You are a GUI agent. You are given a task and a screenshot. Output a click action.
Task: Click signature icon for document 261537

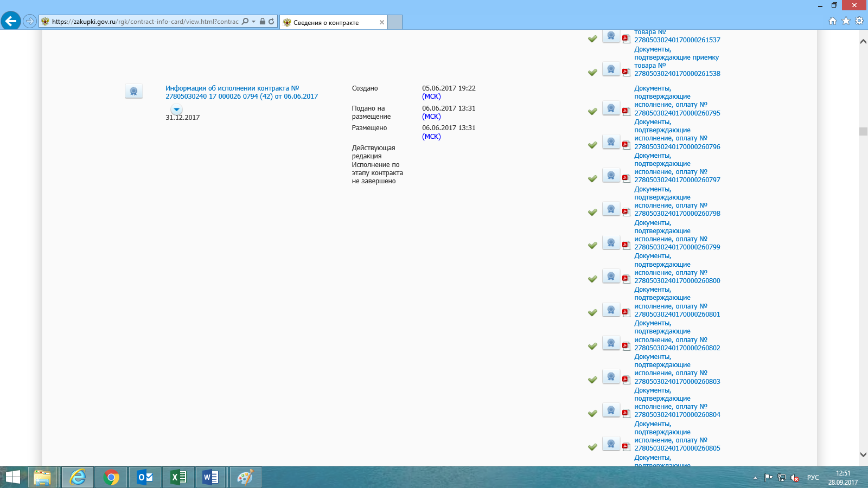click(611, 36)
